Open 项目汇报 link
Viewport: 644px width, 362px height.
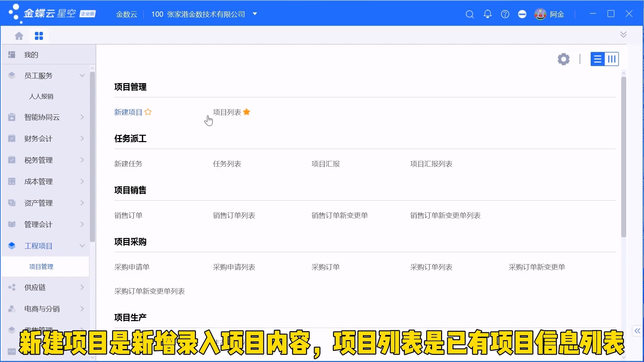click(x=326, y=164)
